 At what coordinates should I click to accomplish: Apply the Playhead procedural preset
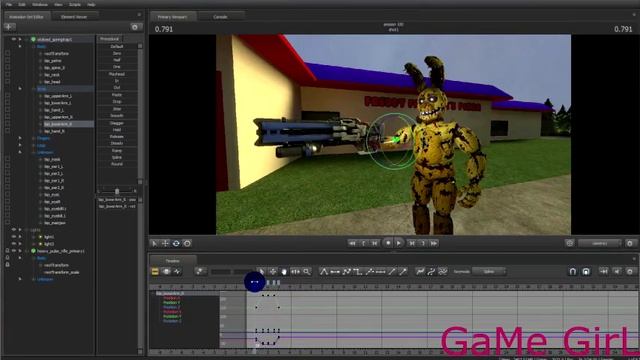[117, 74]
